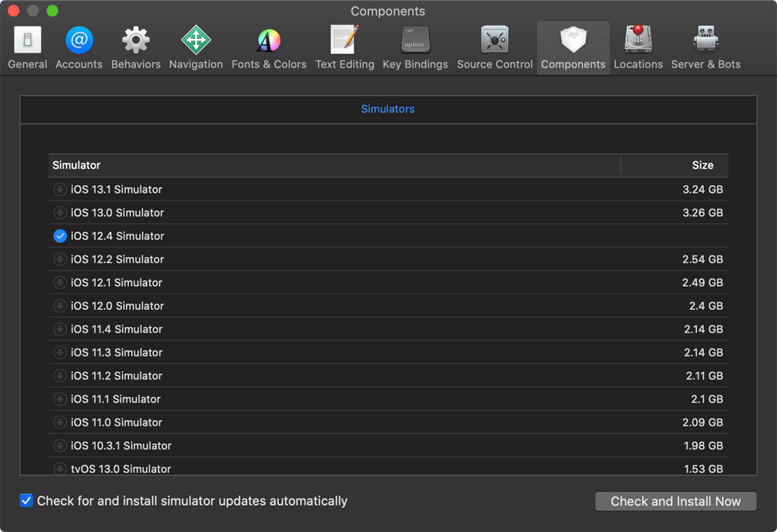Click the 2.1 GB size value
This screenshot has width=777, height=532.
point(707,398)
